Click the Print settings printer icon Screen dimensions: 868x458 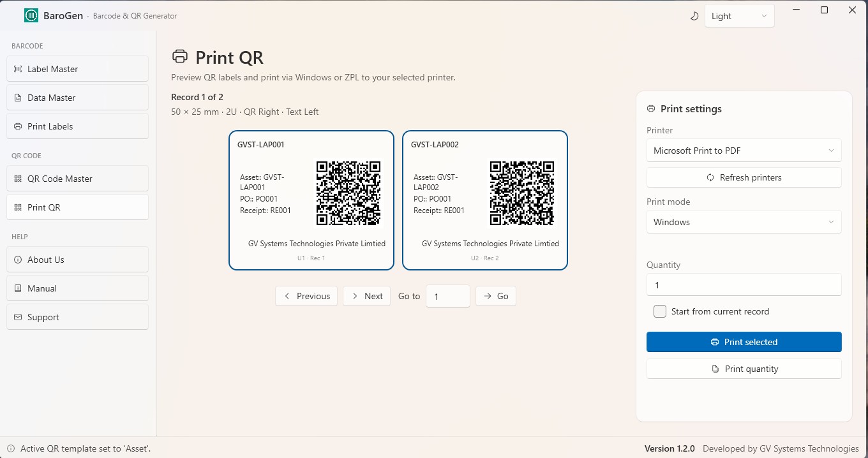[651, 109]
